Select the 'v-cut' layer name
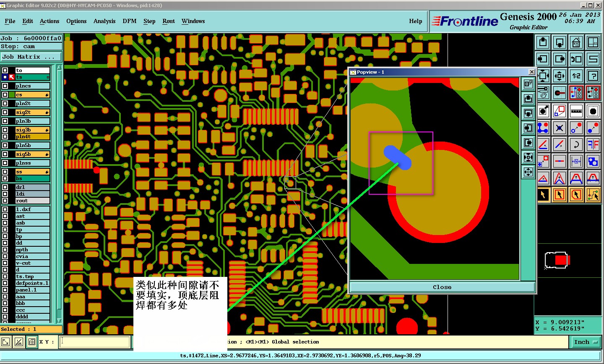Image resolution: width=604 pixels, height=364 pixels. pos(32,263)
